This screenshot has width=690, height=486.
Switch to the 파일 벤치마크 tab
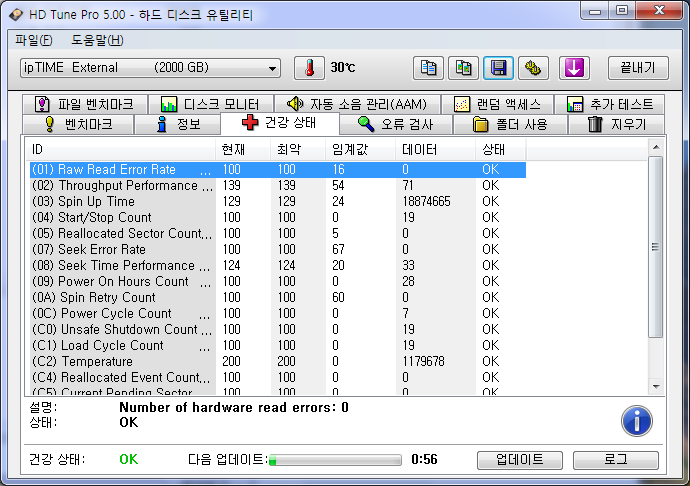click(85, 104)
